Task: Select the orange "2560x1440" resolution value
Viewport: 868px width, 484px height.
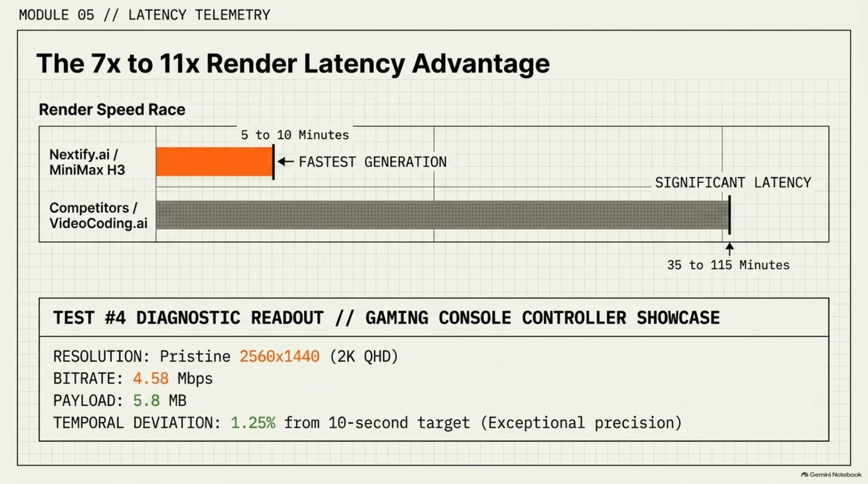Action: [280, 357]
